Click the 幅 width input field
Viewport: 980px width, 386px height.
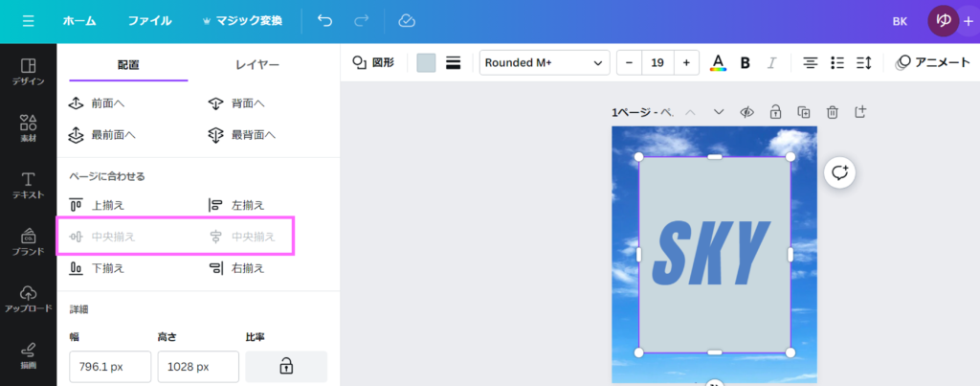click(x=110, y=366)
